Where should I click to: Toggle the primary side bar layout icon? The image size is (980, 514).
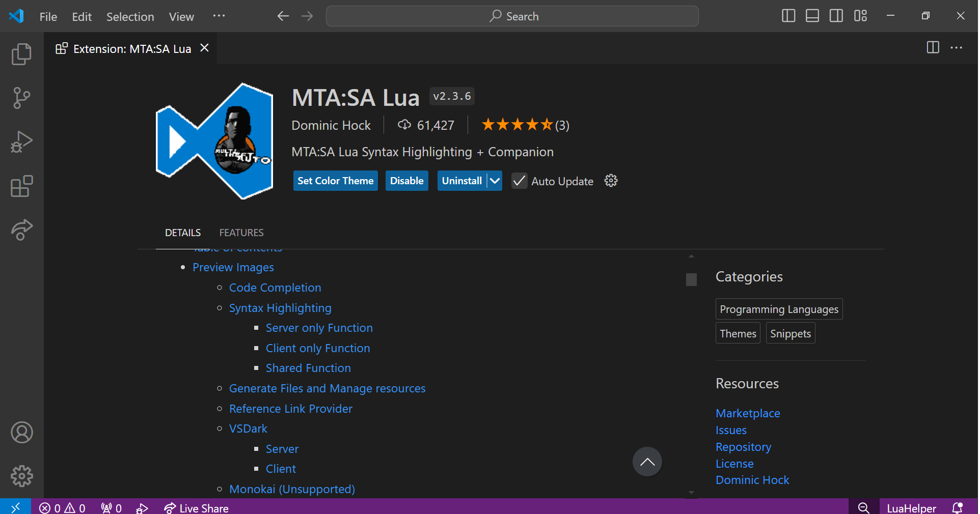coord(788,16)
